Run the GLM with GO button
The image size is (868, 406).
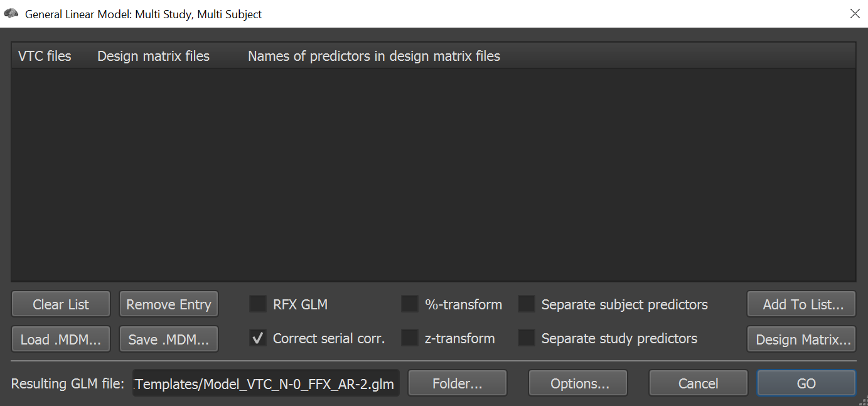coord(806,383)
